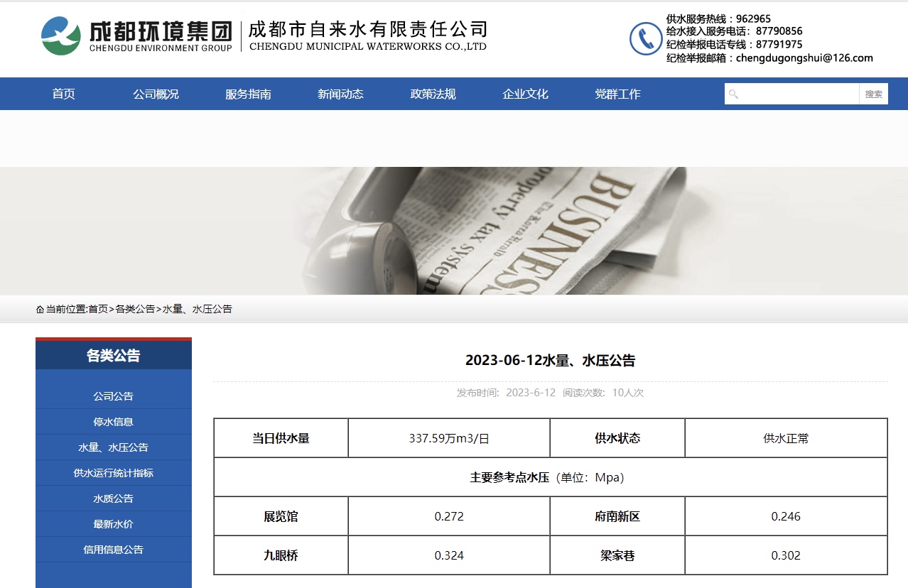Image resolution: width=908 pixels, height=588 pixels.
Task: Open the 政策法规 navigation menu
Action: coord(433,94)
